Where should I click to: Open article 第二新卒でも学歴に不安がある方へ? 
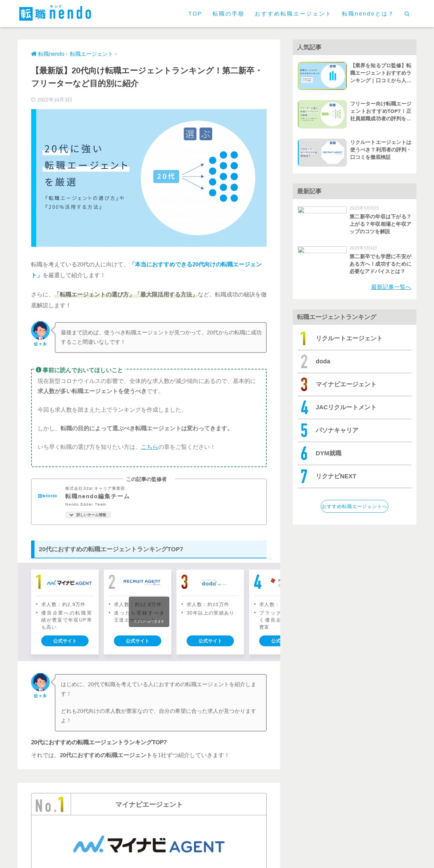click(x=380, y=264)
